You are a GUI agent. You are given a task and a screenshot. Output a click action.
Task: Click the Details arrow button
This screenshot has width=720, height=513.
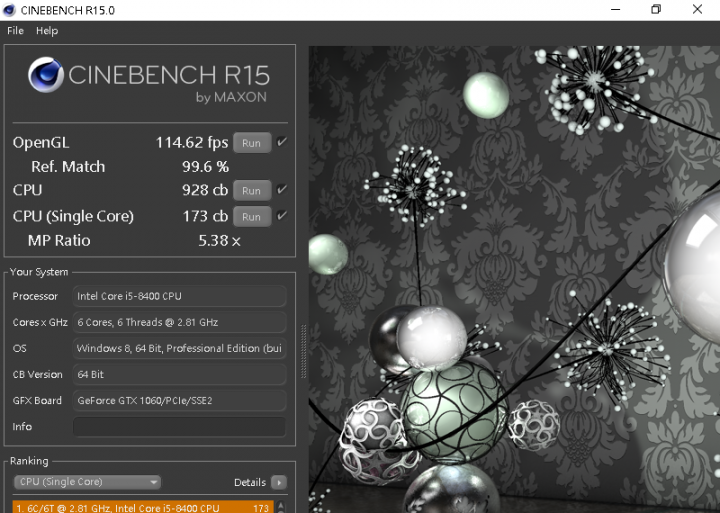pyautogui.click(x=279, y=482)
